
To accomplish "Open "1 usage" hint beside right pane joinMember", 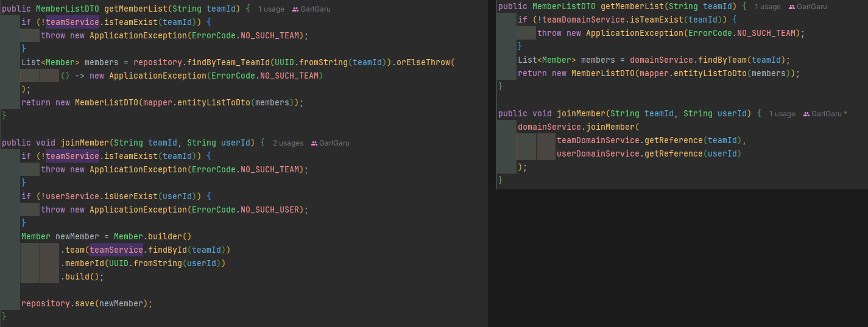I will tap(782, 114).
